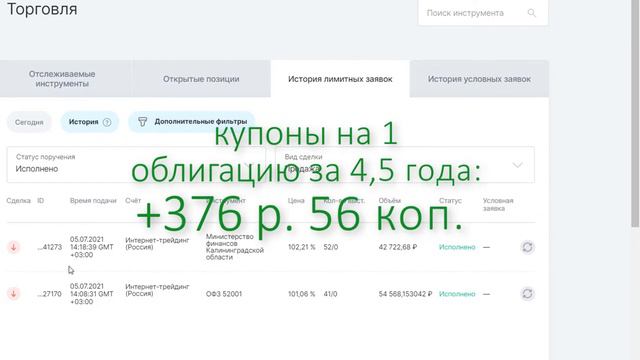The height and width of the screenshot is (360, 640).
Task: Click quantity 52/0 cell
Action: click(x=331, y=247)
